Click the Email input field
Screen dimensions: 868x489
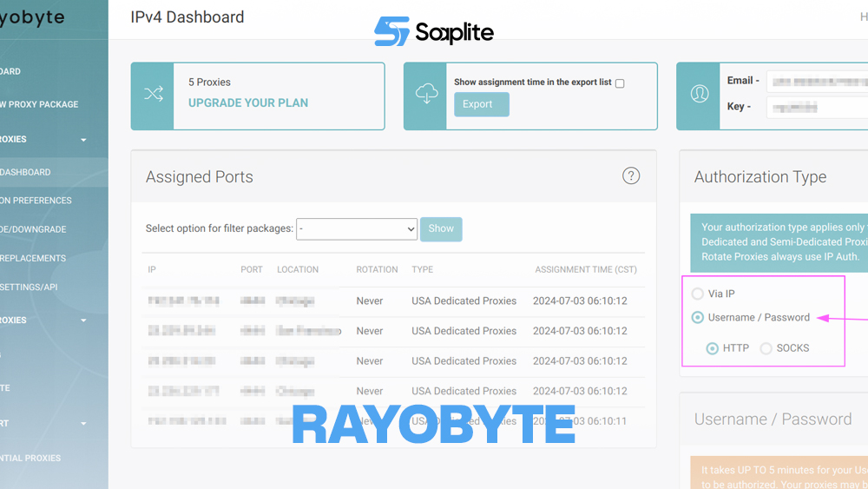[817, 82]
